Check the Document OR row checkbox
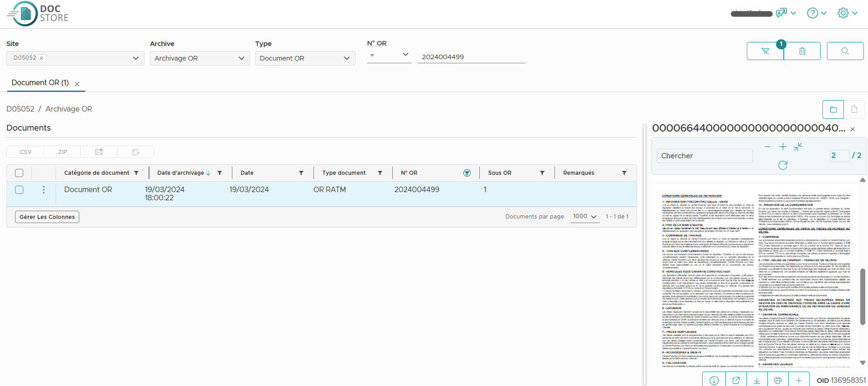 tap(19, 190)
